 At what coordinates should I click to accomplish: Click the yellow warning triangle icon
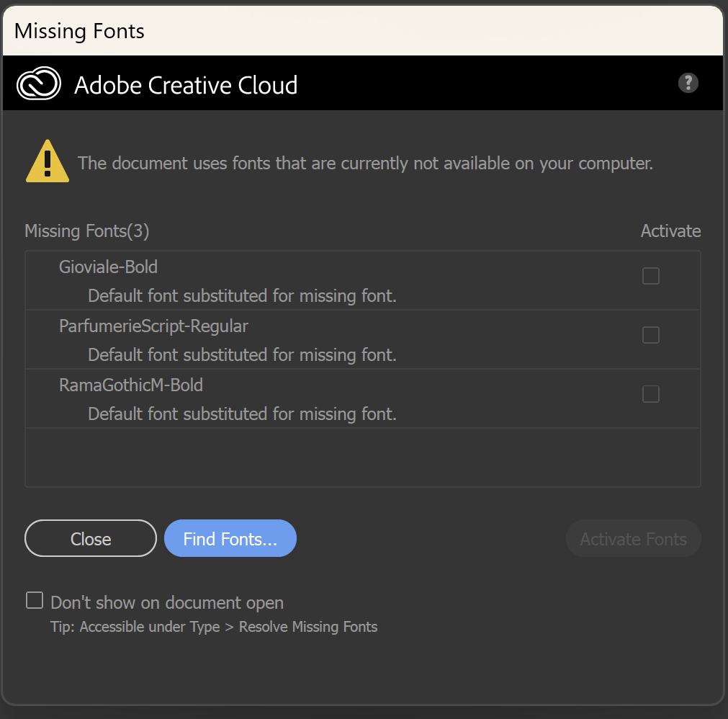(x=47, y=160)
